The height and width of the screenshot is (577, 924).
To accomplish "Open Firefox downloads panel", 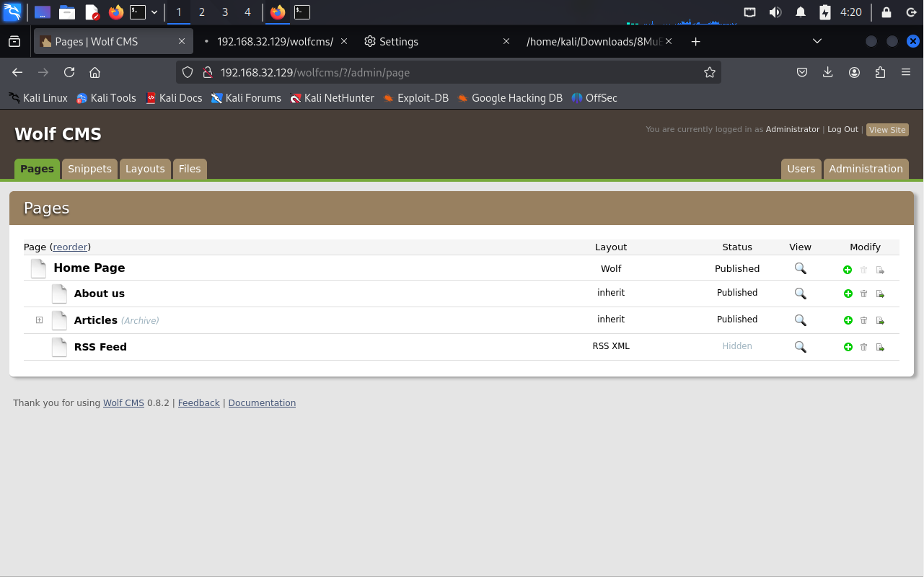I will (x=828, y=72).
